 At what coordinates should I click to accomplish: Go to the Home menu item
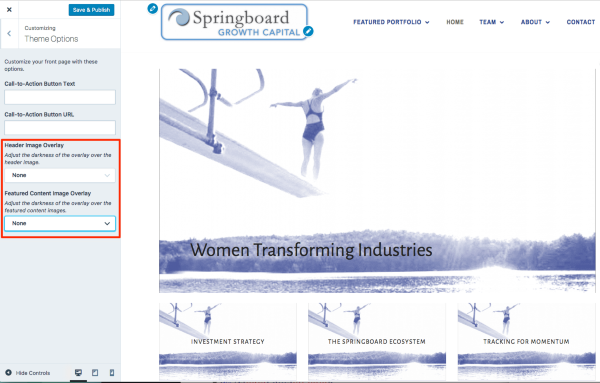[455, 22]
